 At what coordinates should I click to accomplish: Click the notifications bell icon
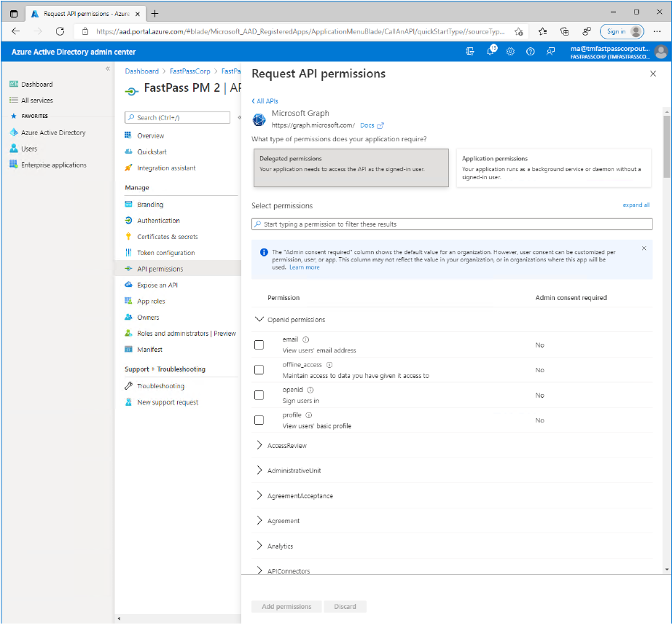(x=491, y=51)
